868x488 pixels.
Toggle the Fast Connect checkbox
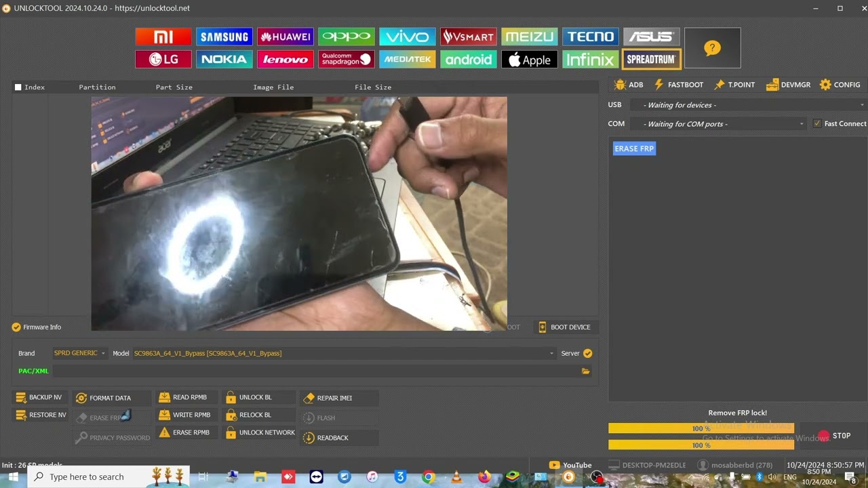pyautogui.click(x=817, y=123)
